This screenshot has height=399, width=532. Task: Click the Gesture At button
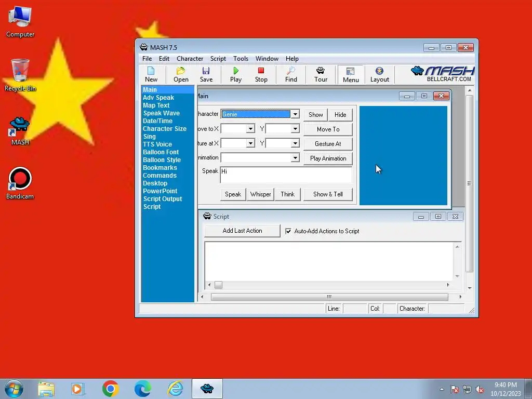pyautogui.click(x=328, y=144)
